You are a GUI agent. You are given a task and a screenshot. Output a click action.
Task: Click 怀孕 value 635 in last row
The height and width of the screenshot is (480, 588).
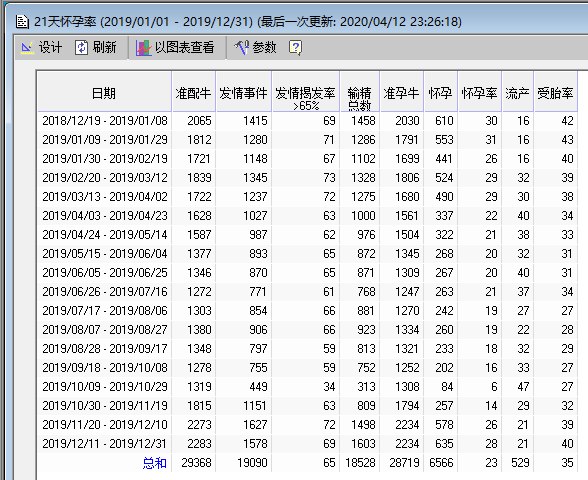click(x=444, y=444)
